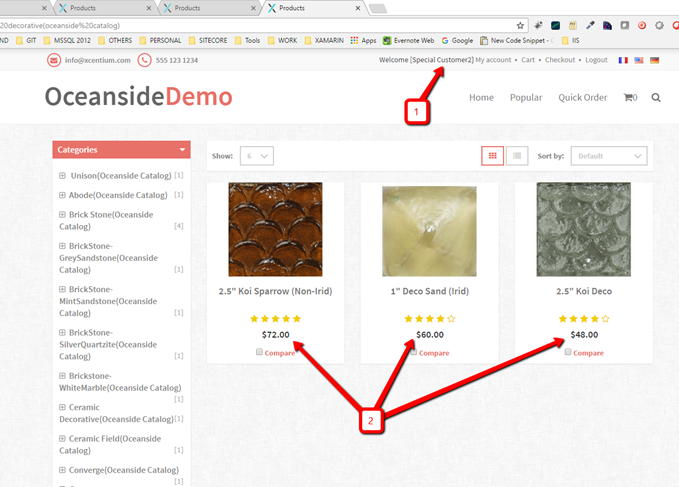This screenshot has height=487, width=679.
Task: Open Quick Order in site navigation
Action: pos(582,97)
